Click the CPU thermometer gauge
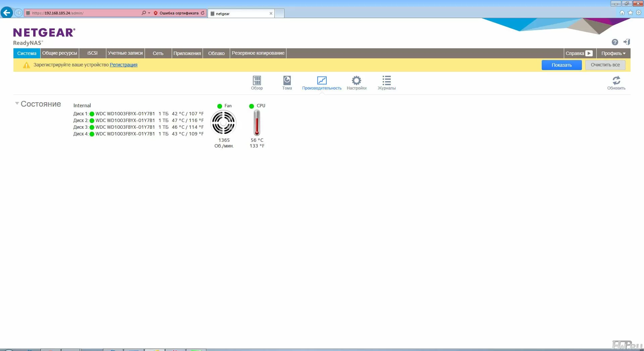644x351 pixels. tap(257, 123)
